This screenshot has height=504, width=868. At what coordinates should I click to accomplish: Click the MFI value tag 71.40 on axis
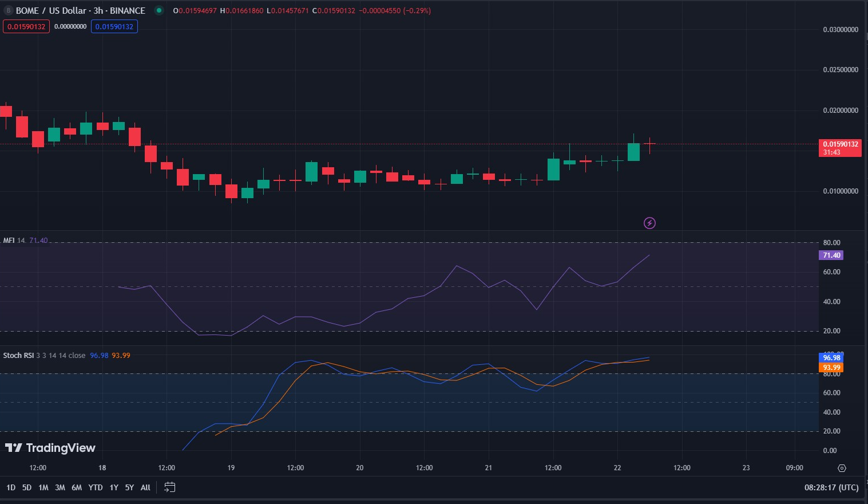[831, 255]
